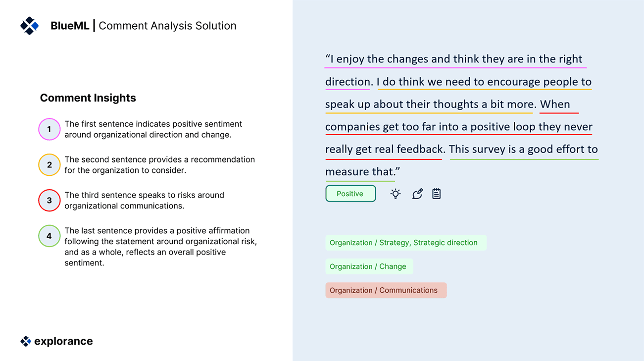
Task: Select the pink circle numbered 1
Action: click(49, 130)
